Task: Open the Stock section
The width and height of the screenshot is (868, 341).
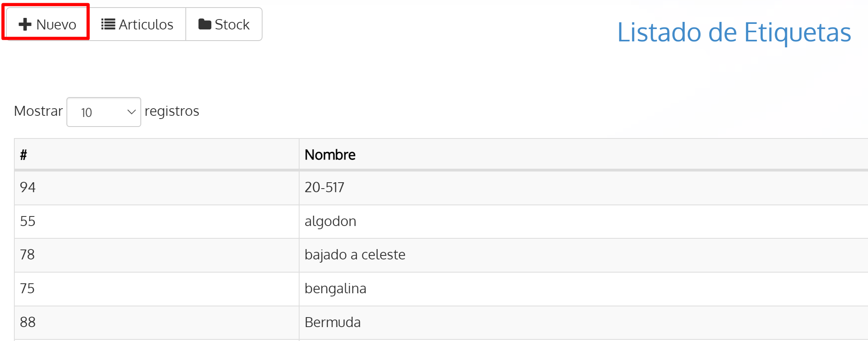Action: click(x=224, y=24)
